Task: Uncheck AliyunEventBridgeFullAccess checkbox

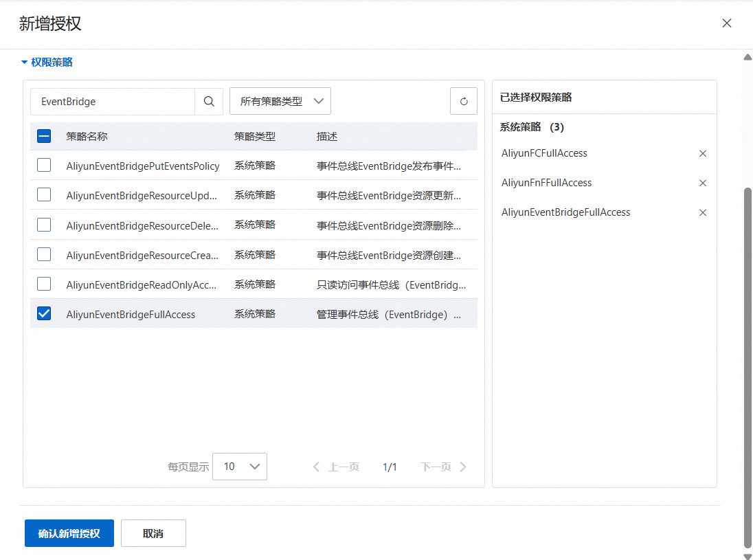Action: pyautogui.click(x=44, y=313)
